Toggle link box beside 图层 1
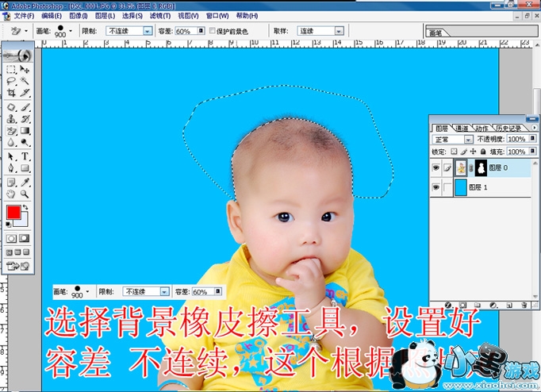Image resolution: width=541 pixels, height=392 pixels. point(447,187)
